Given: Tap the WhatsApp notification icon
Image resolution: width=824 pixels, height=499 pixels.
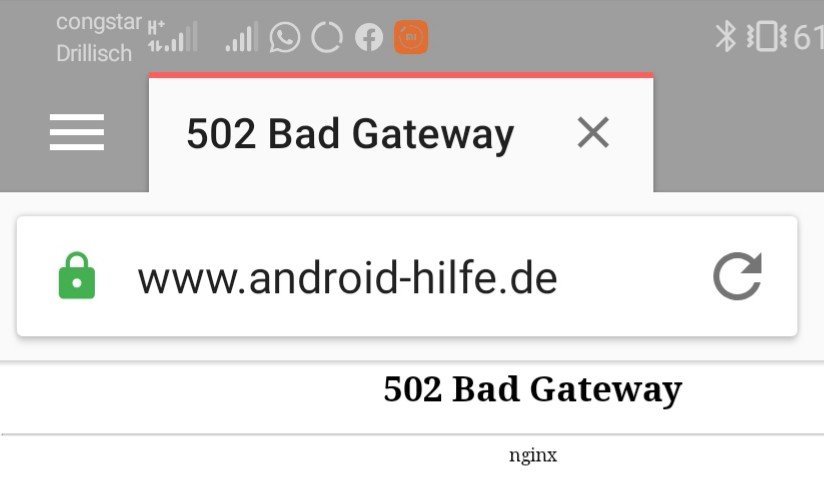Looking at the screenshot, I should [x=284, y=37].
